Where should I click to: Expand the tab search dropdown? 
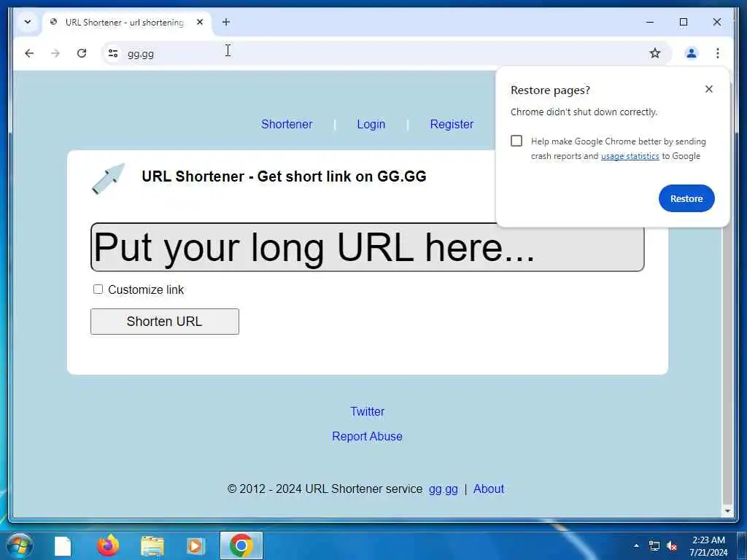coord(28,22)
